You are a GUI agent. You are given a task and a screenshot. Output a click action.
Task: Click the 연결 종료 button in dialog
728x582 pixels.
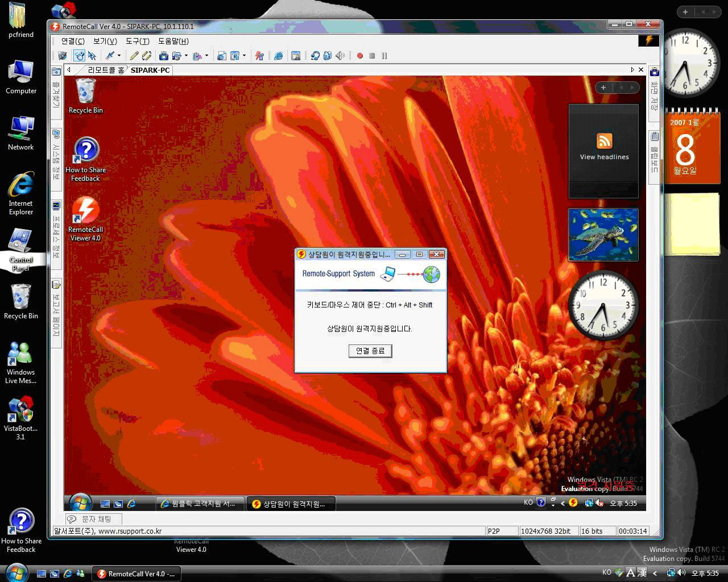coord(370,351)
